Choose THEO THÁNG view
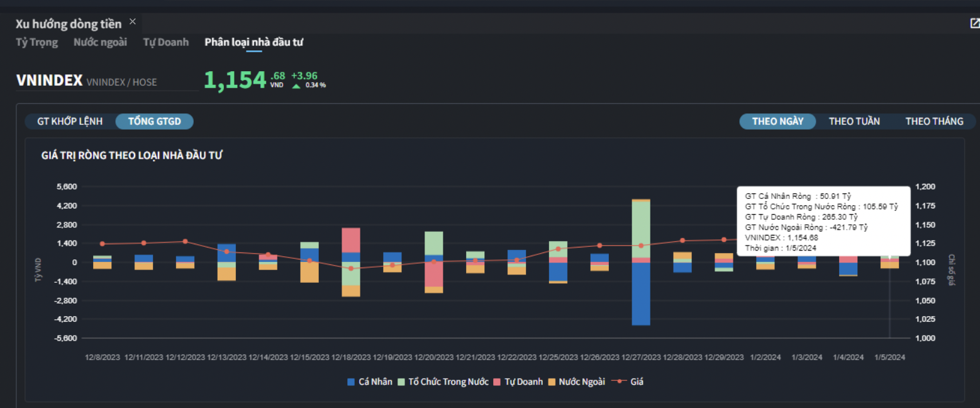Screen dimensions: 980x408 (x=934, y=122)
